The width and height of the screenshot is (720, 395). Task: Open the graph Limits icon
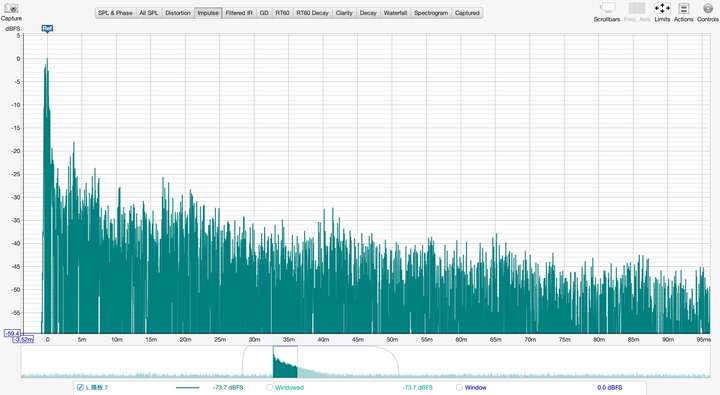662,8
